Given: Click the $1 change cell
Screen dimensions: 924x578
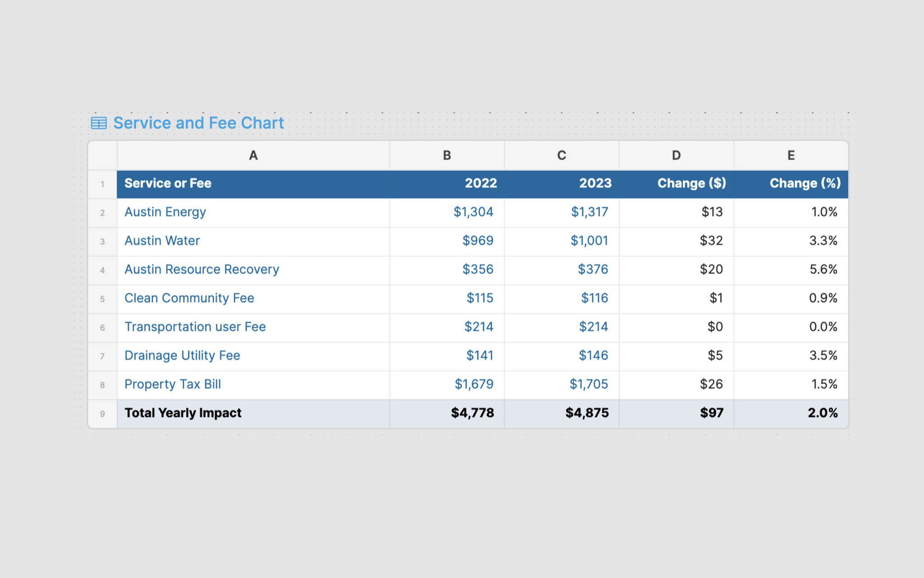Looking at the screenshot, I should pos(676,299).
